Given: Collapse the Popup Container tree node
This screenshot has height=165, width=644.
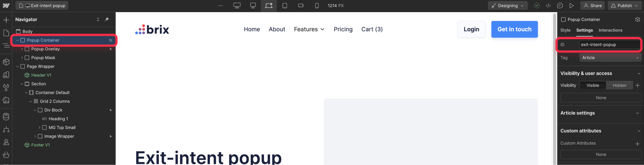Looking at the screenshot, I should [x=18, y=40].
